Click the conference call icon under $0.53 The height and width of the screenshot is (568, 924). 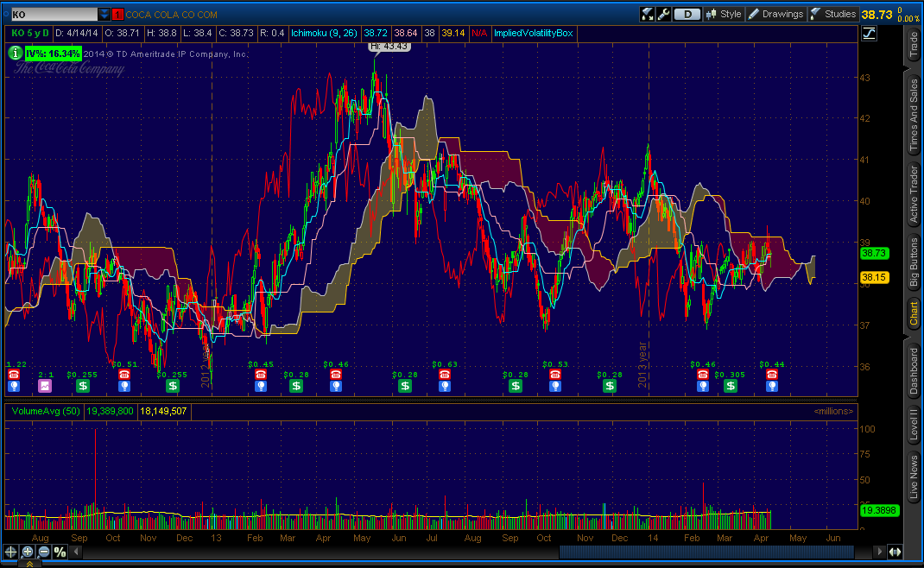point(555,375)
